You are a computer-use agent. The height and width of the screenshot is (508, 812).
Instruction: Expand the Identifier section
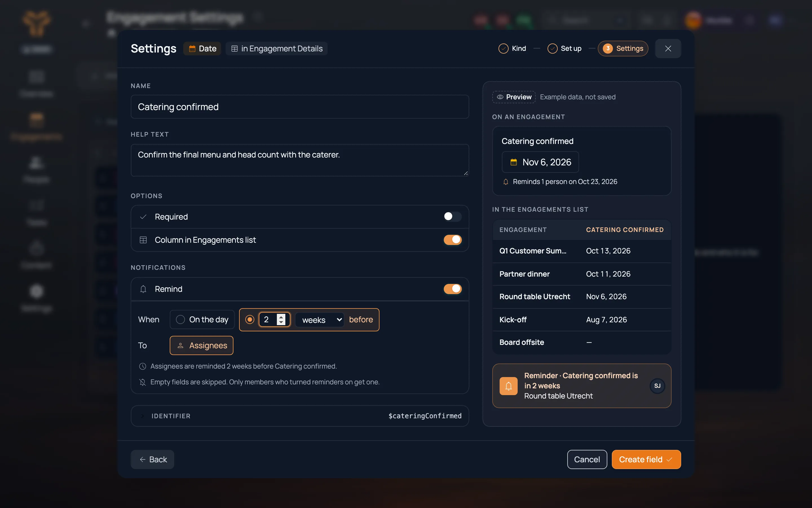[x=300, y=416]
